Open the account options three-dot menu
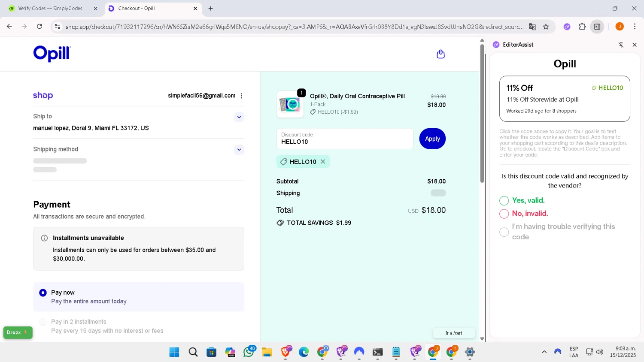 [x=241, y=96]
